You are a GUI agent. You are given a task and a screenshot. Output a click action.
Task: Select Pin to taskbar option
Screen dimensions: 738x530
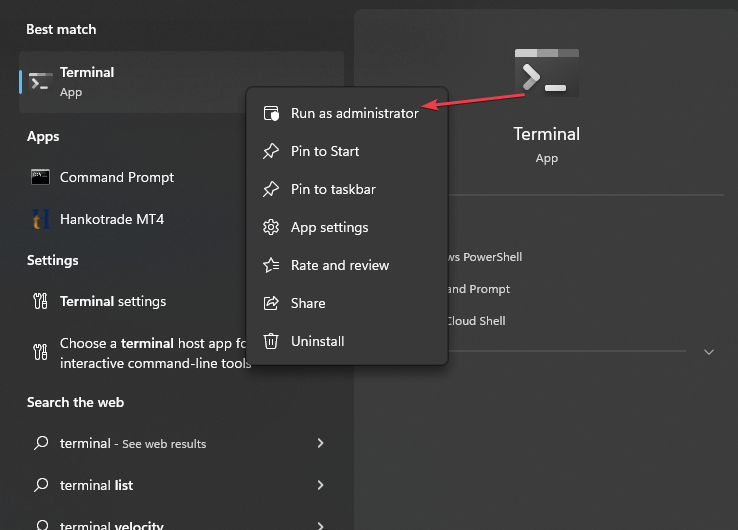pos(346,189)
